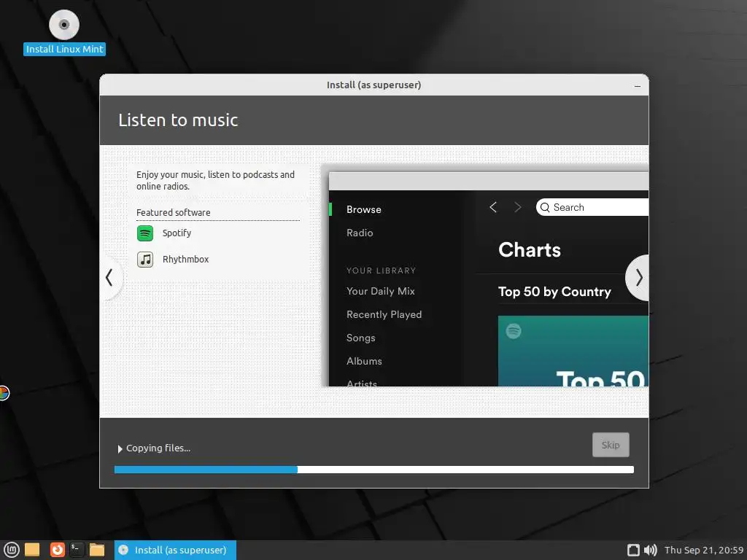
Task: Open the Linux Mint menu button
Action: pos(12,550)
